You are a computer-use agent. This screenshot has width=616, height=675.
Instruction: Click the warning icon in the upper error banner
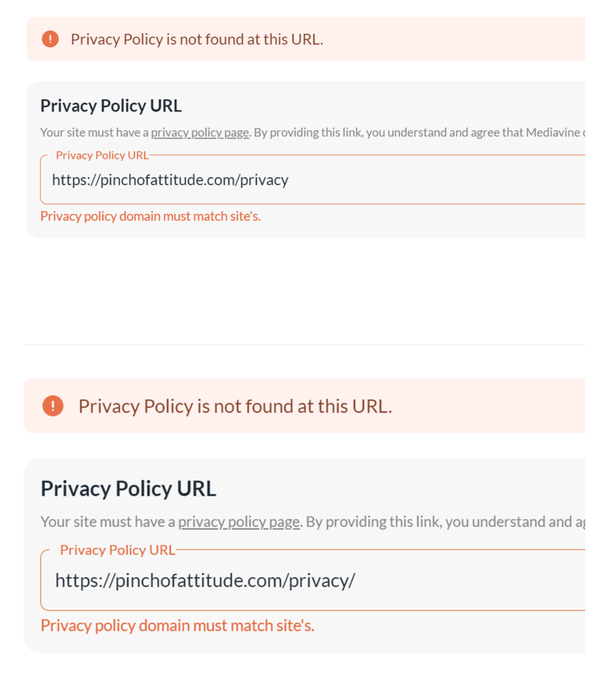pyautogui.click(x=50, y=39)
